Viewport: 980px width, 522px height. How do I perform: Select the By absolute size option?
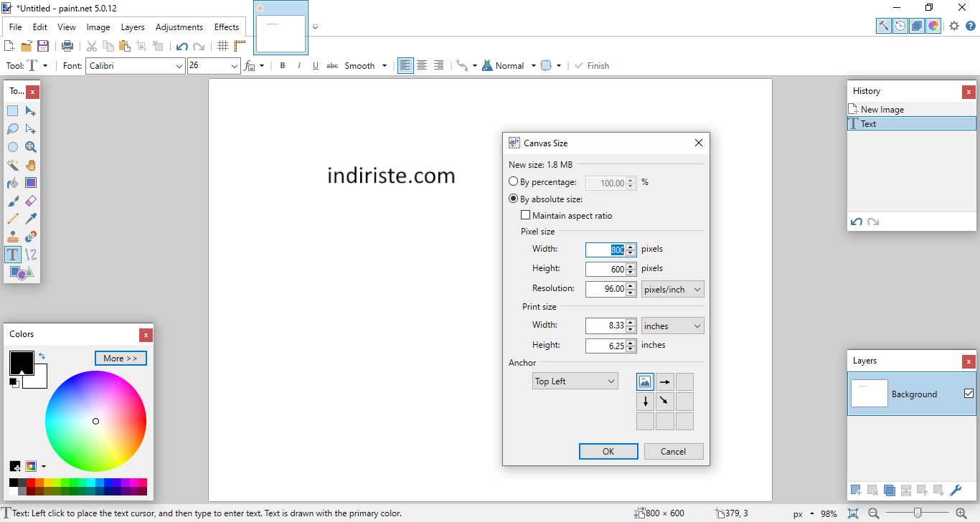click(546, 199)
